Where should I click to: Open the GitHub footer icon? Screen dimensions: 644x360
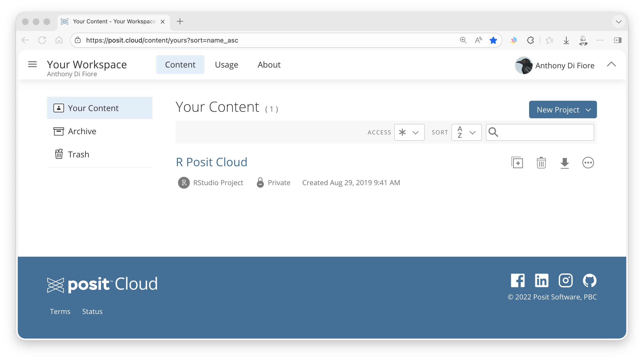pos(589,280)
